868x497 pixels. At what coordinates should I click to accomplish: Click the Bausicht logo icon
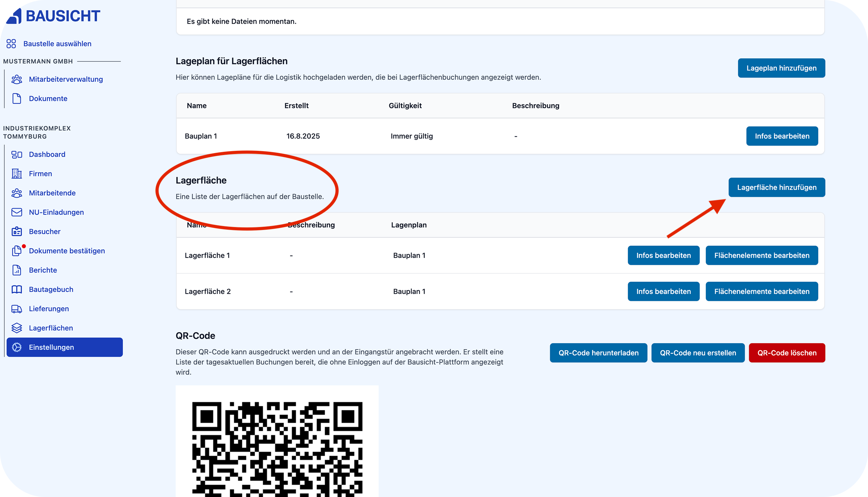coord(14,16)
